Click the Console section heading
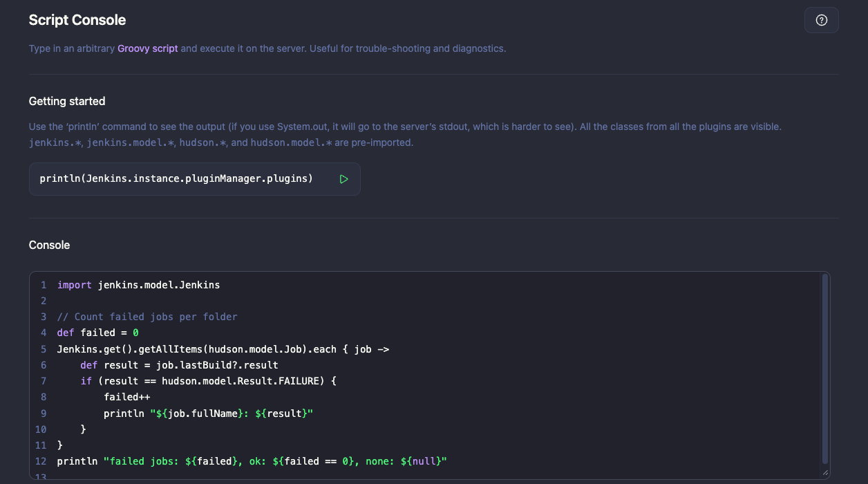The width and height of the screenshot is (868, 484). pyautogui.click(x=49, y=245)
